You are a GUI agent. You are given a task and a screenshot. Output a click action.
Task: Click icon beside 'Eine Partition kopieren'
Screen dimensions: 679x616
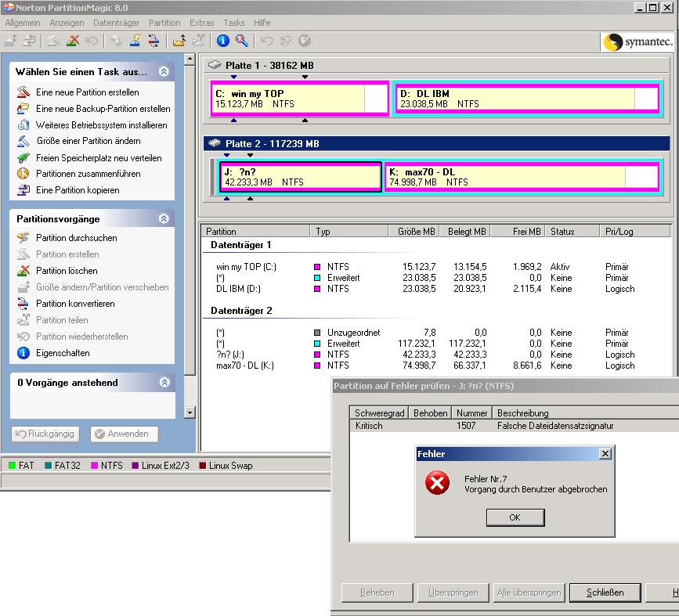23,190
